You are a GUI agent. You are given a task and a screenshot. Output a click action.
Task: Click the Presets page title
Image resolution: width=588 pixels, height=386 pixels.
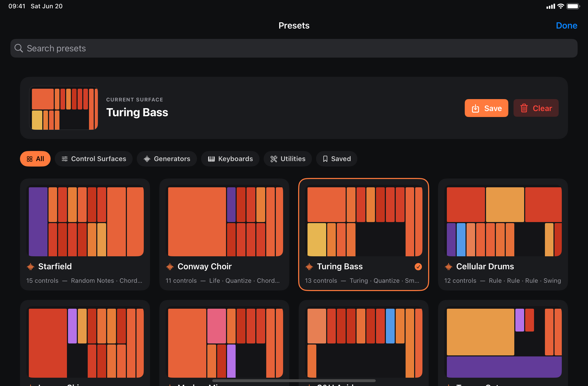pyautogui.click(x=294, y=25)
